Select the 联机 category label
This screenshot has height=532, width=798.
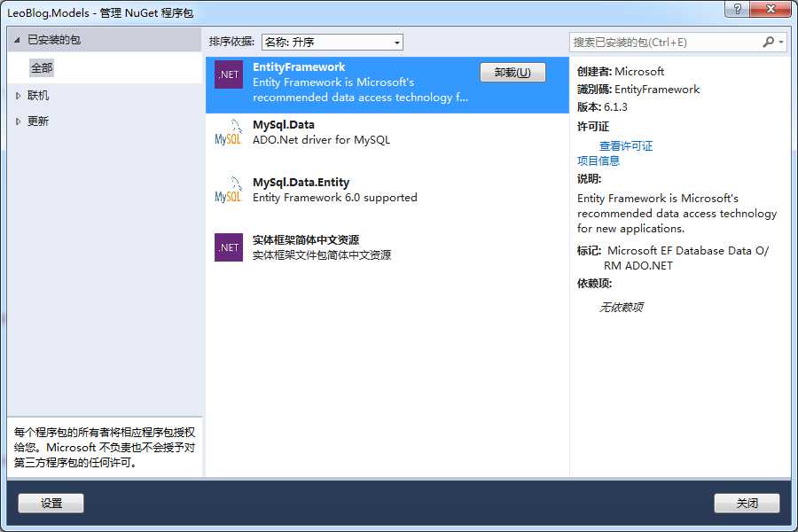(38, 96)
